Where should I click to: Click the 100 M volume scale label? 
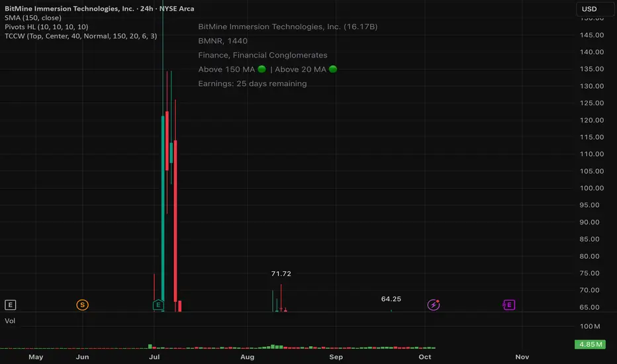(x=590, y=326)
